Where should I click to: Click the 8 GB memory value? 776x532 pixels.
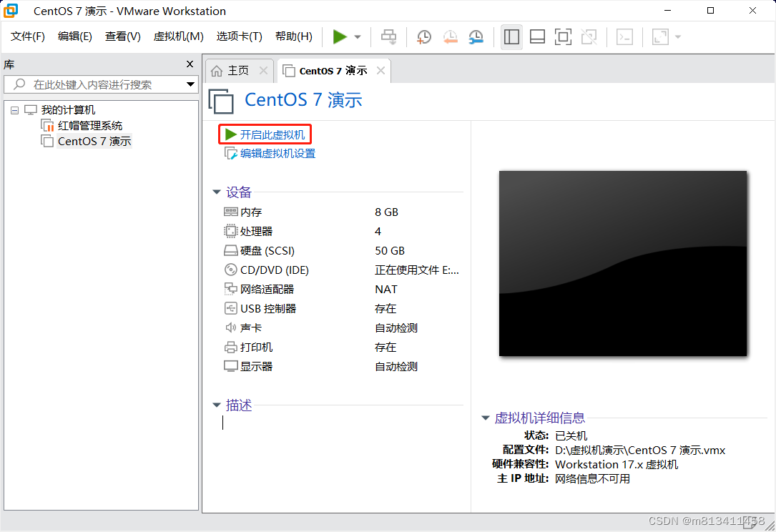click(x=386, y=212)
